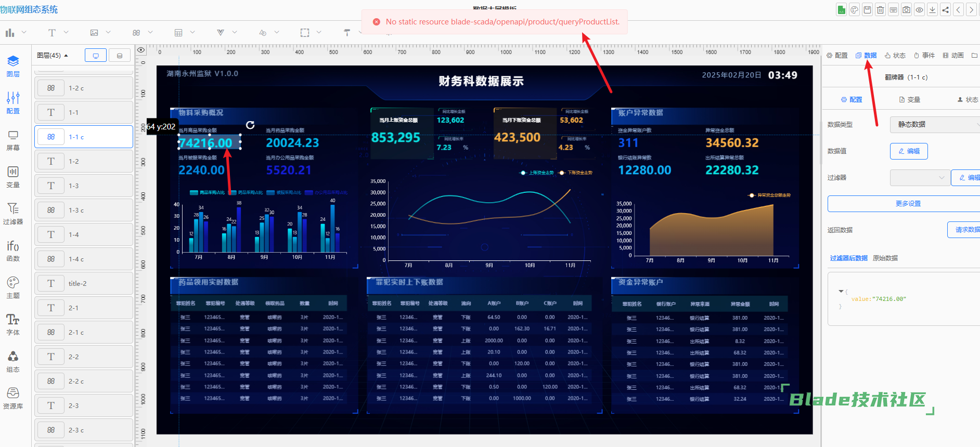980x447 pixels.
Task: Switch layer list to monitor view toggle
Action: point(96,56)
